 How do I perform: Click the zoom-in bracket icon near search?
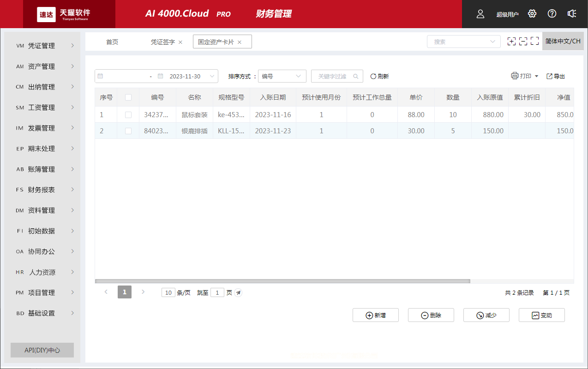[x=511, y=41]
